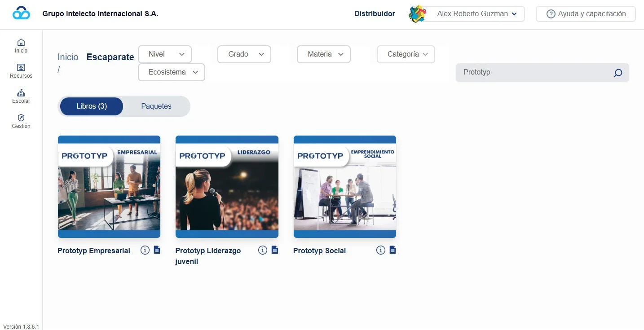Open document icon for Prototyp Social
This screenshot has height=330, width=644.
tap(393, 250)
